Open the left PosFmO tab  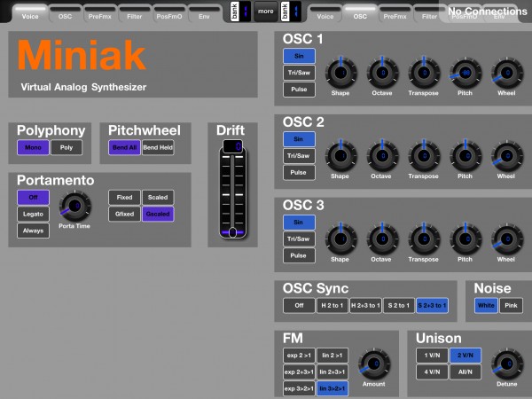[169, 13]
